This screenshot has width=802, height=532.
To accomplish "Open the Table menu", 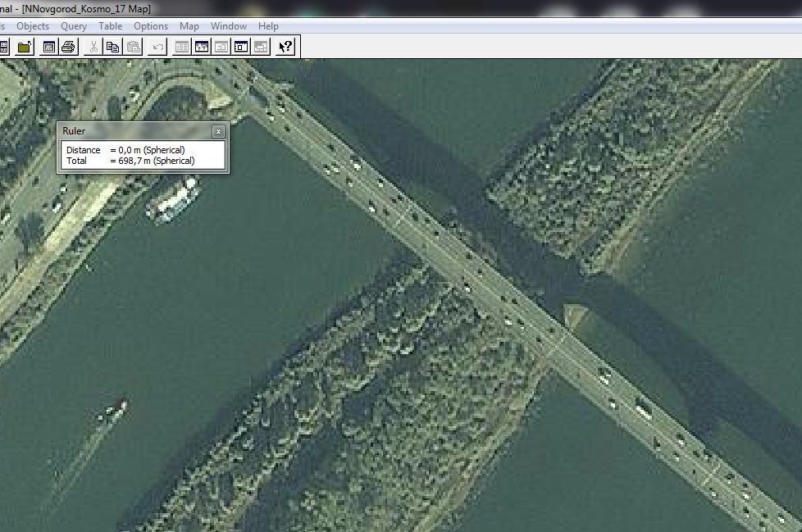I will (x=110, y=26).
